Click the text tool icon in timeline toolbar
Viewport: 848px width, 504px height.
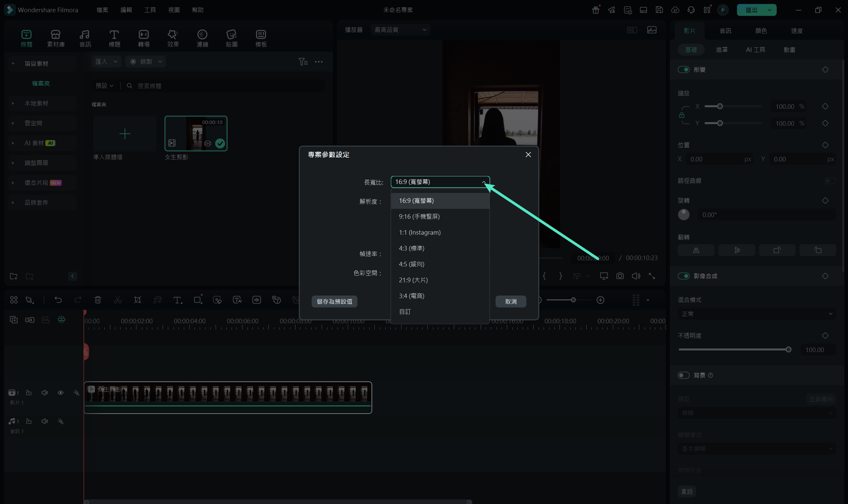[x=178, y=300]
